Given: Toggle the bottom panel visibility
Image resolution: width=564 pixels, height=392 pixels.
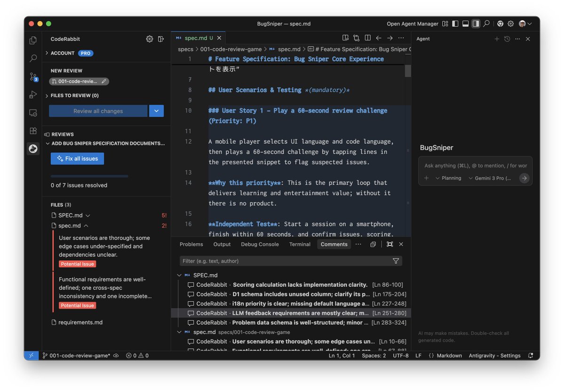Looking at the screenshot, I should point(465,24).
